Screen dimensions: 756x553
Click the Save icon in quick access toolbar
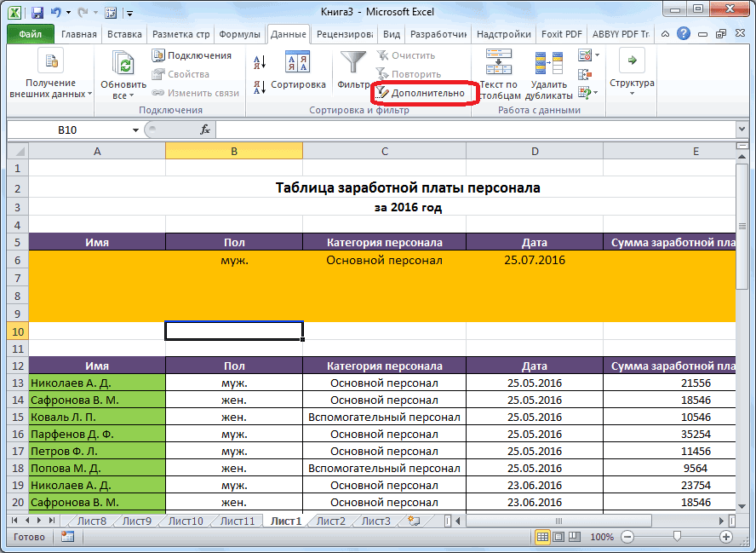pos(37,13)
